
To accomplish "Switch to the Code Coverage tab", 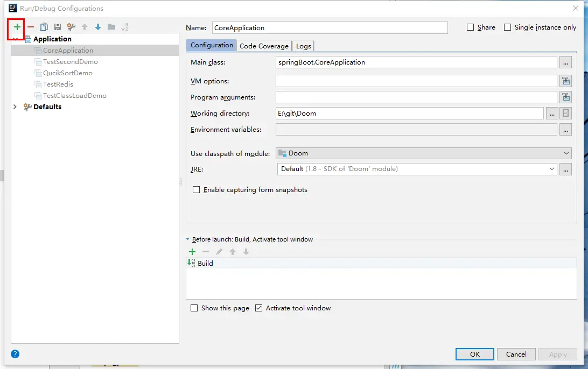I will [264, 46].
